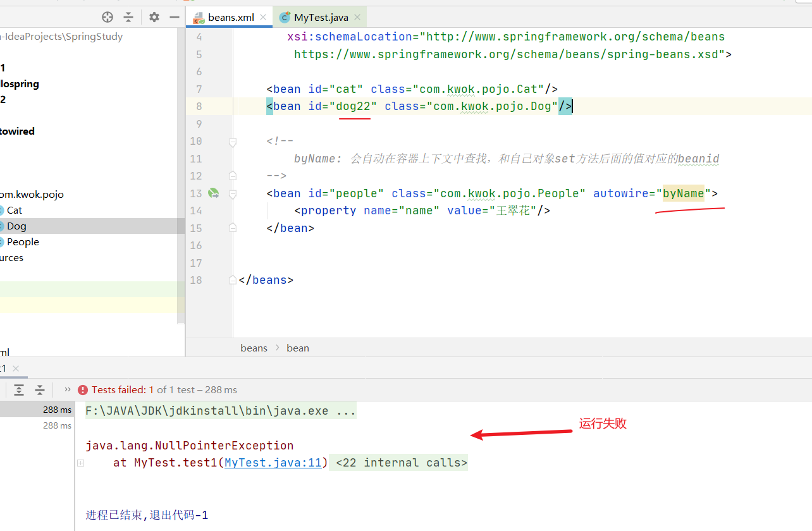Click the dog22 bean id on line 8
This screenshot has width=812, height=531.
[353, 106]
